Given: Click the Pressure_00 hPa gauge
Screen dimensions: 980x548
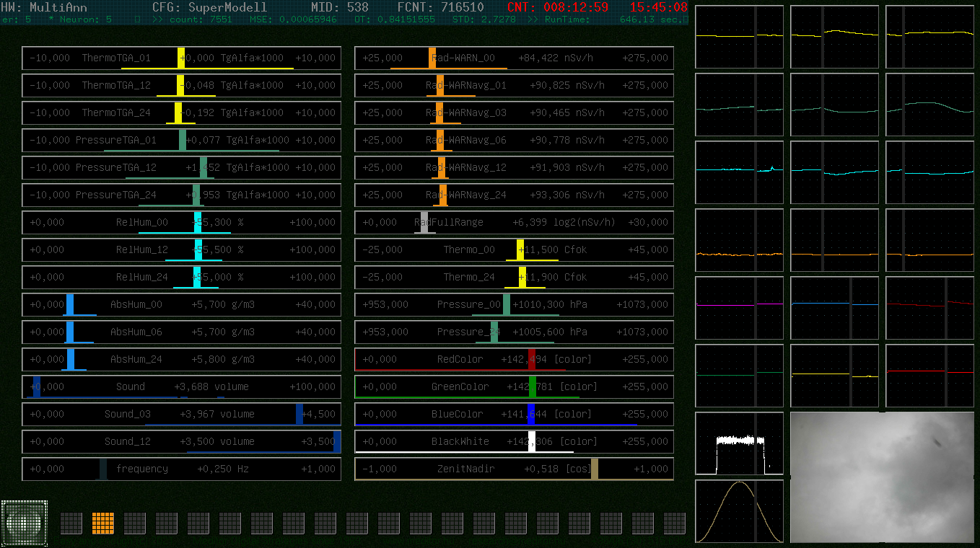Looking at the screenshot, I should tap(514, 305).
